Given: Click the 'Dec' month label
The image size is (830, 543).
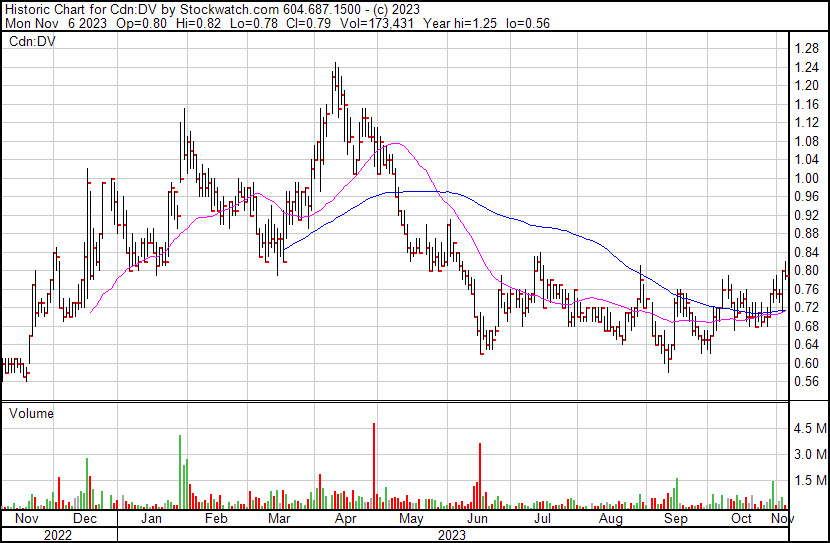Looking at the screenshot, I should pos(85,518).
